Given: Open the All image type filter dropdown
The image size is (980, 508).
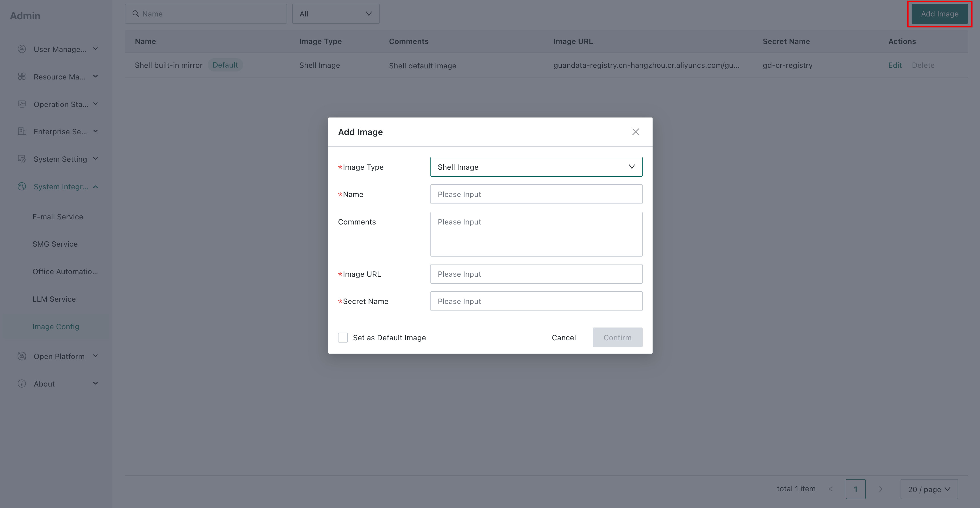Looking at the screenshot, I should coord(336,14).
